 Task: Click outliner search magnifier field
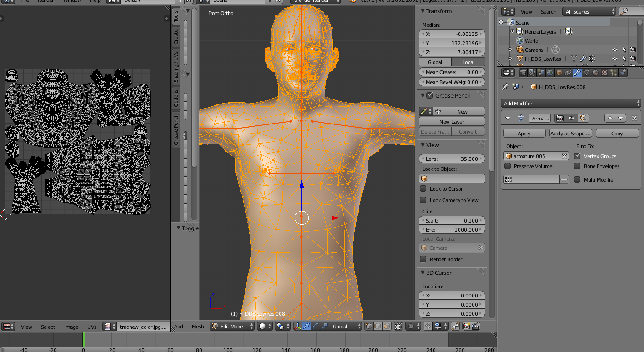click(x=630, y=11)
